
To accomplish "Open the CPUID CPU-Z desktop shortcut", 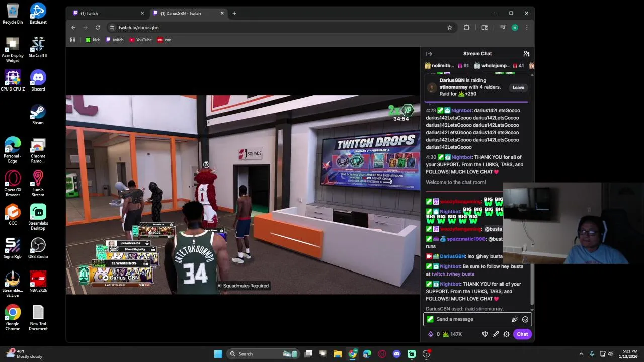I will [13, 81].
